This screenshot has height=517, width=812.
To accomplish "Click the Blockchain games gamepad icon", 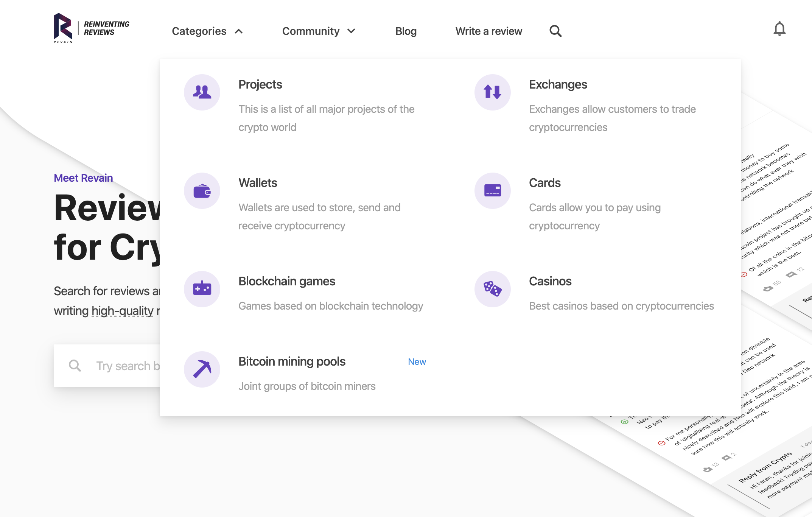I will (x=202, y=289).
